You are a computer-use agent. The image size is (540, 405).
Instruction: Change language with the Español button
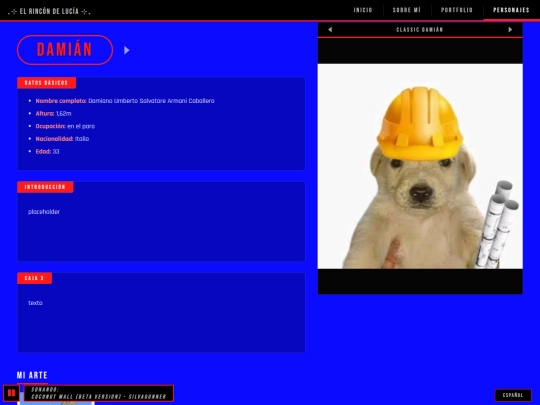pos(513,395)
